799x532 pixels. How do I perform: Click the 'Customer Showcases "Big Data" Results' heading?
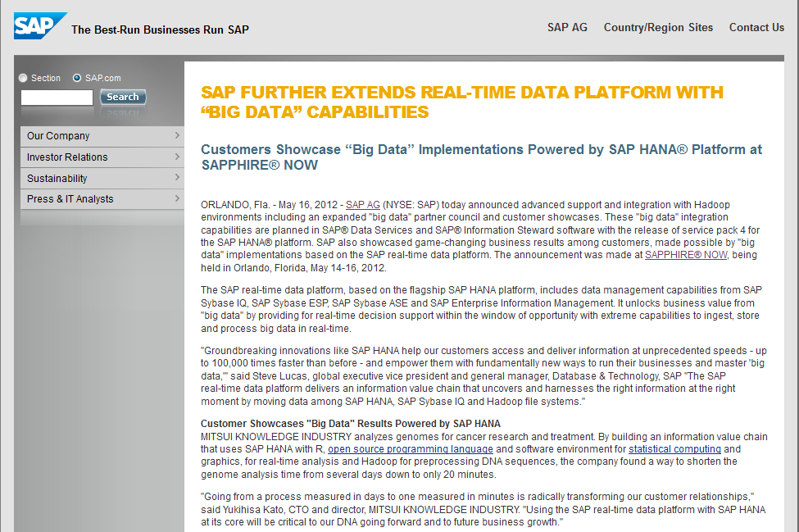351,424
